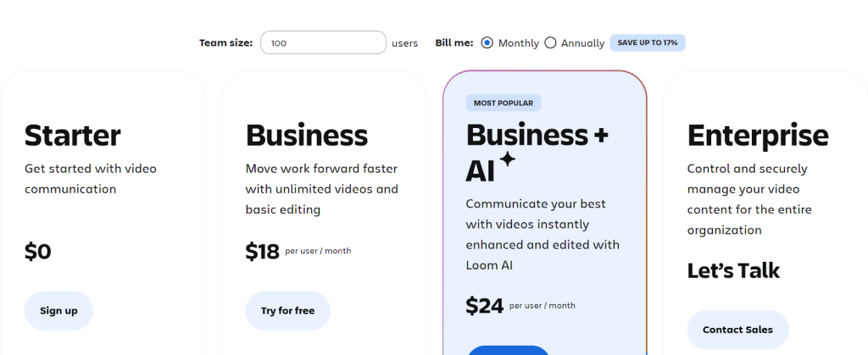
Task: Click the Starter plan heading
Action: coord(73,136)
